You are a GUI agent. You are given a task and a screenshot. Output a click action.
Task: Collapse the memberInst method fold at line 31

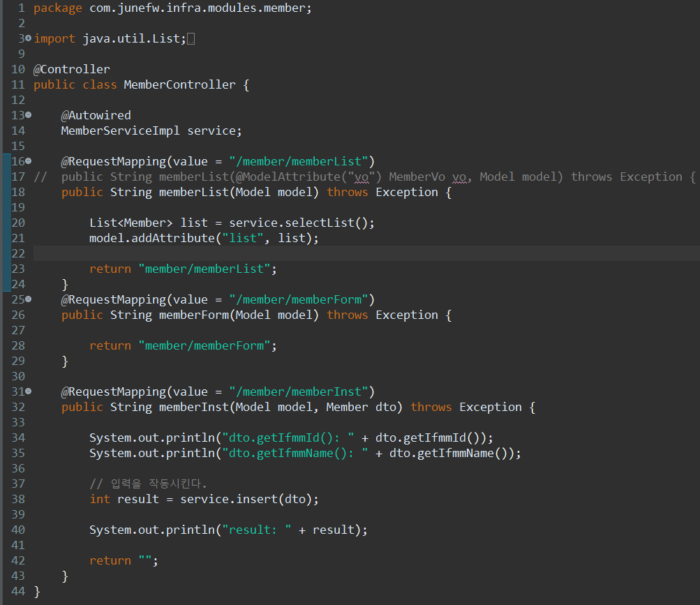(x=28, y=391)
